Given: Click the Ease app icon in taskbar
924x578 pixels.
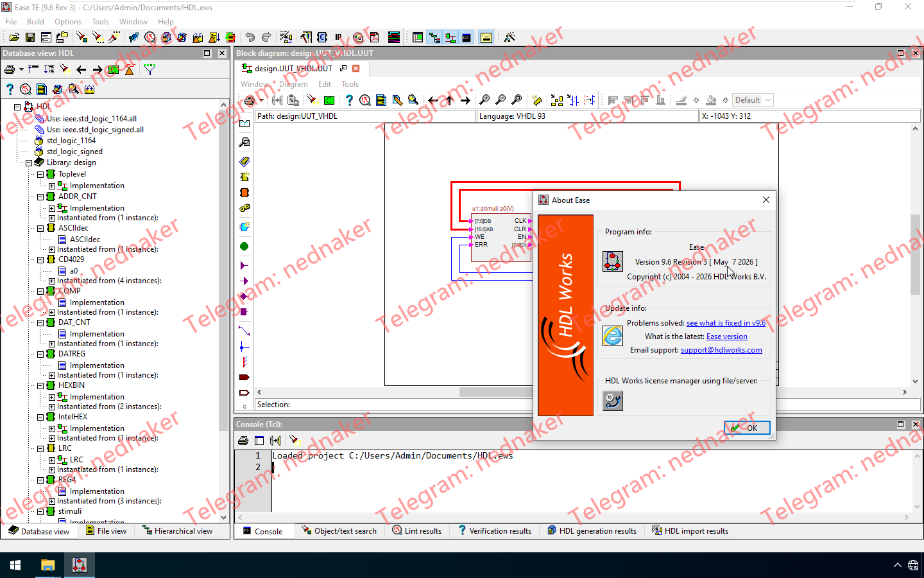Looking at the screenshot, I should [x=79, y=565].
